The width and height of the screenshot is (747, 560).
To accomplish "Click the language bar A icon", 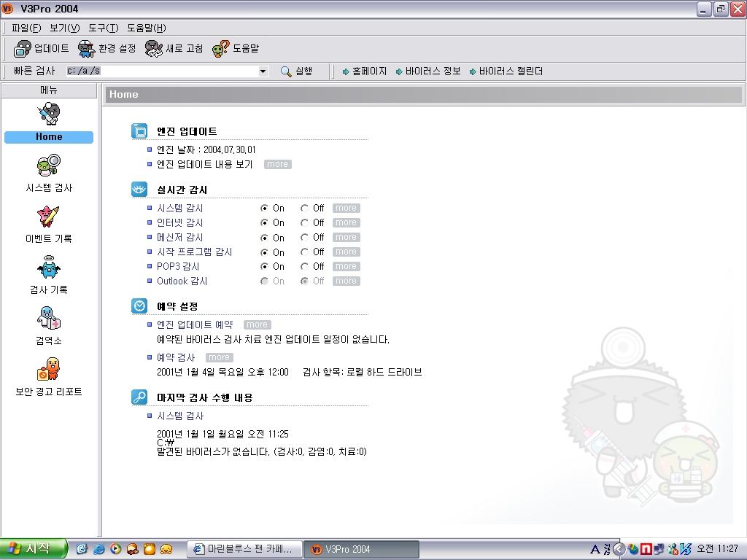I will click(595, 549).
